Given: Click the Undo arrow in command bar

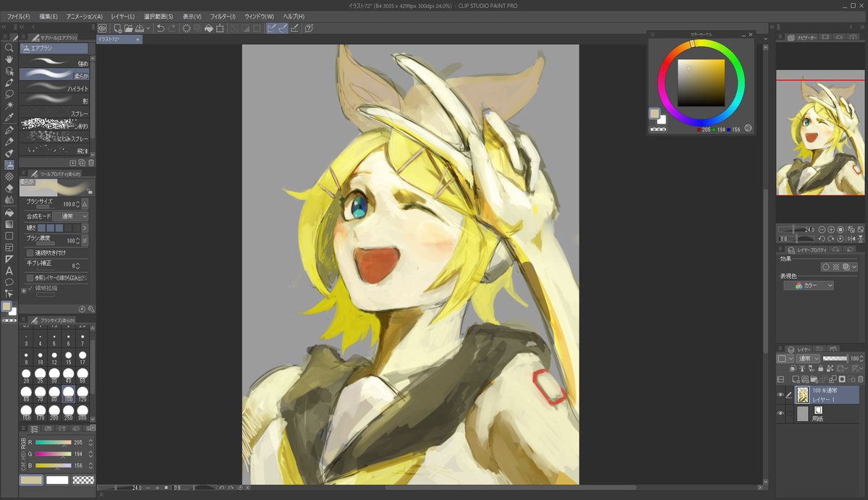Looking at the screenshot, I should click(x=161, y=28).
